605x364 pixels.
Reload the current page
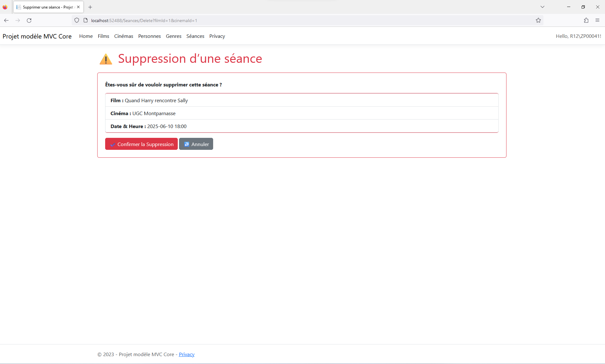point(29,21)
